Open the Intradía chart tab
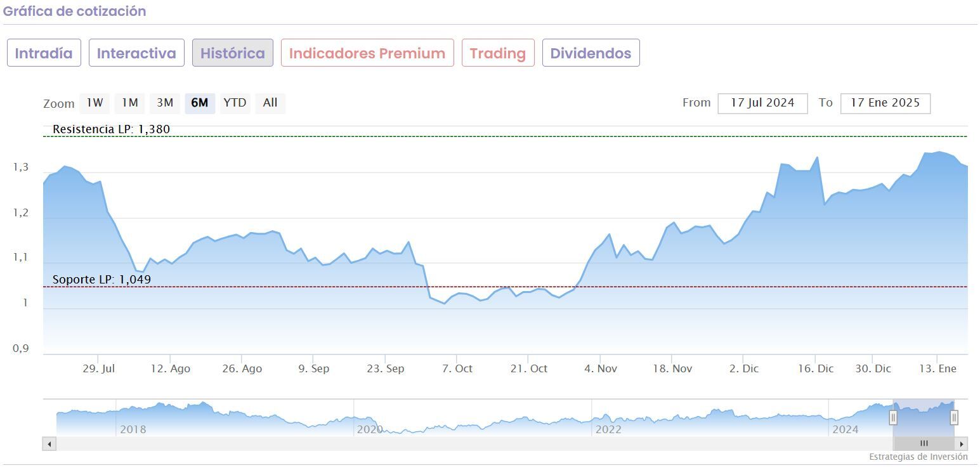The image size is (980, 475). click(44, 53)
